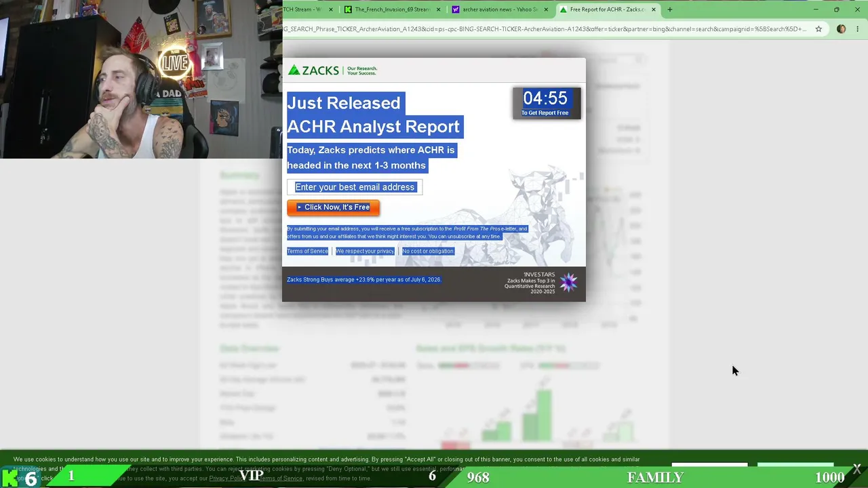
Task: Switch to the archer aviation news Yahoo tab
Action: [x=500, y=9]
